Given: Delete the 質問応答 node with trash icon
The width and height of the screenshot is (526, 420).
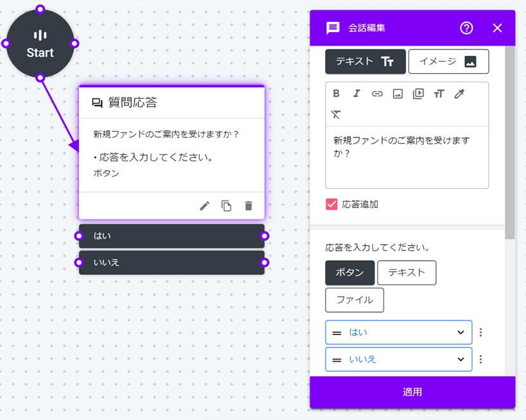Looking at the screenshot, I should coord(249,206).
